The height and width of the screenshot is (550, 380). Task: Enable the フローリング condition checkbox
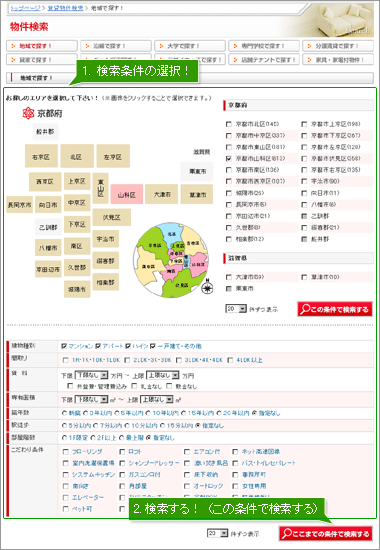(66, 451)
